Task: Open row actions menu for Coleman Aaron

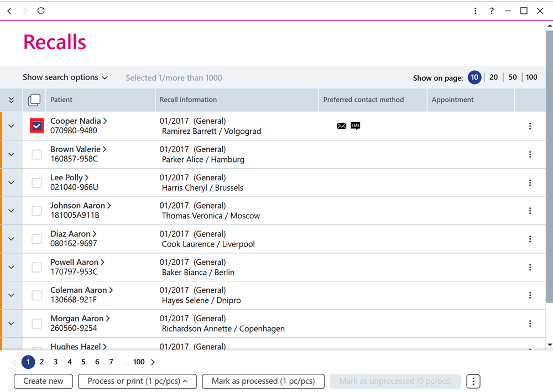Action: click(x=530, y=295)
